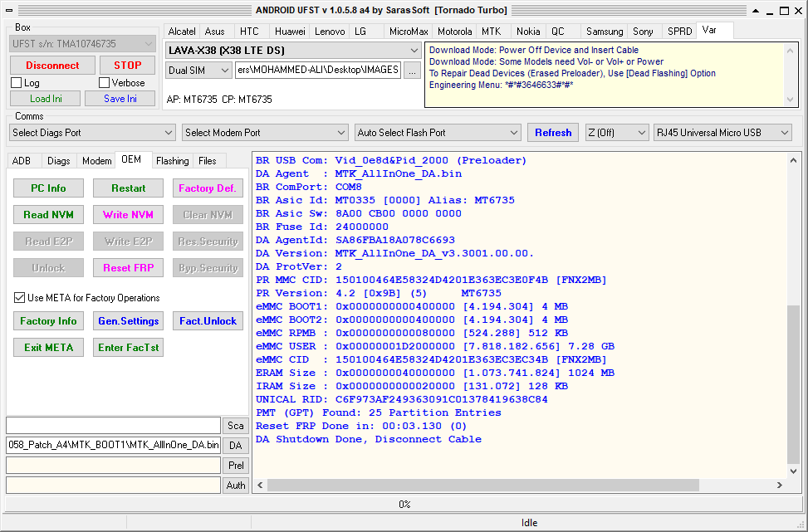Click the Disconnect button
This screenshot has width=808, height=532.
tap(52, 66)
